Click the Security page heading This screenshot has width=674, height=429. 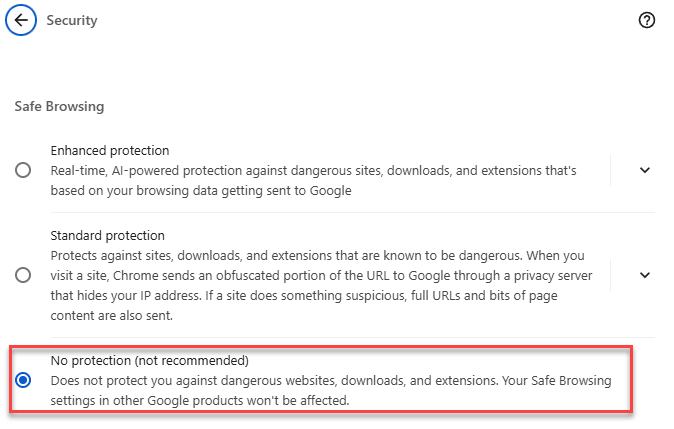pos(72,20)
